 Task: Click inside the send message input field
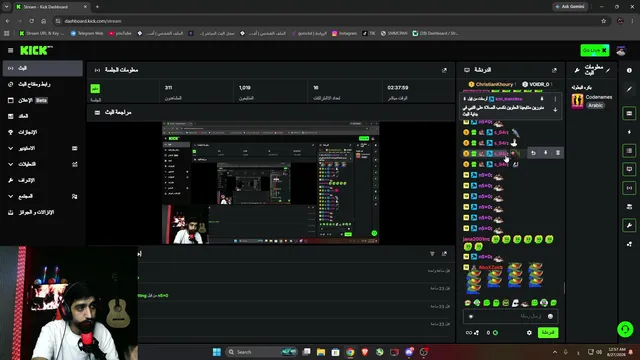pyautogui.click(x=510, y=316)
